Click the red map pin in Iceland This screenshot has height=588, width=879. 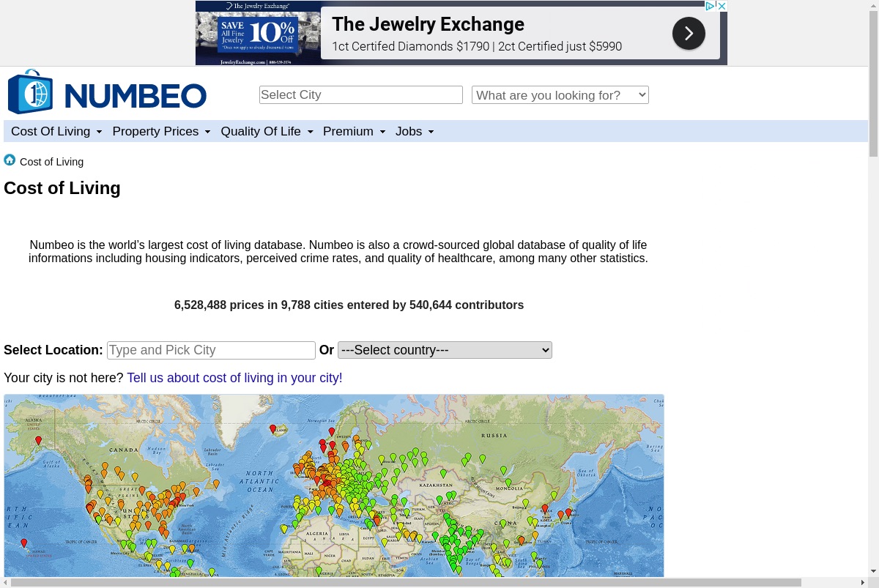coord(272,429)
